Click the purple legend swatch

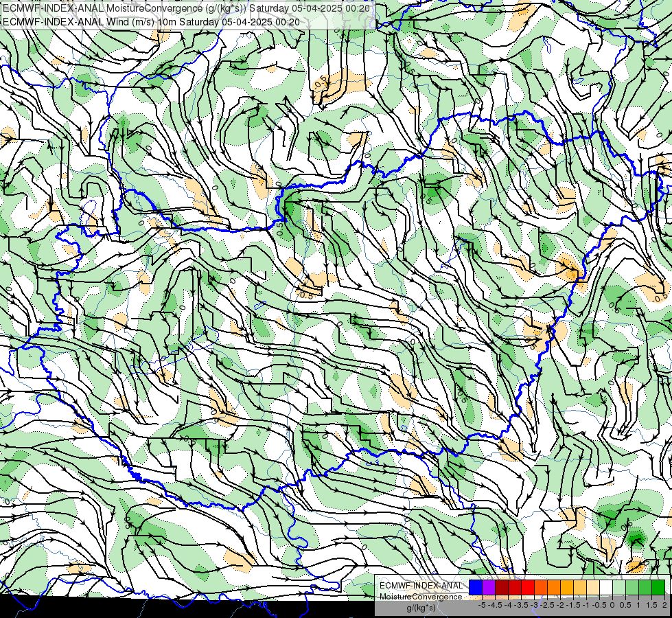[489, 587]
